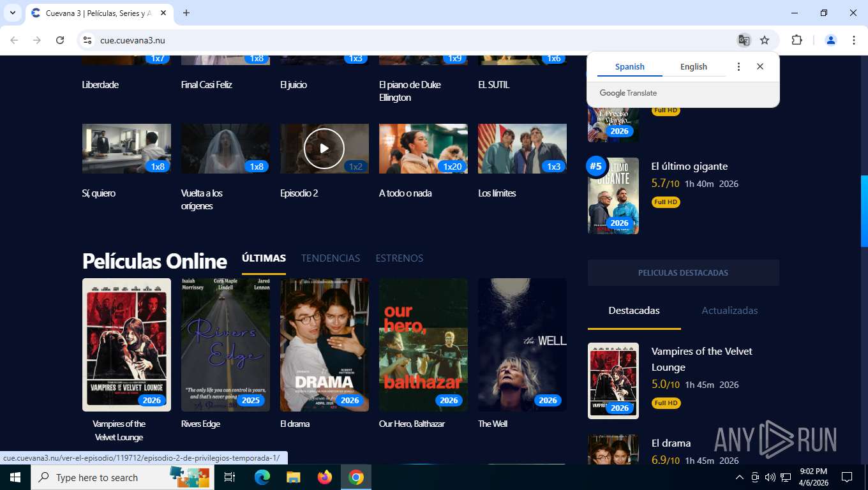Click the #5 ranking badge

[x=595, y=167]
